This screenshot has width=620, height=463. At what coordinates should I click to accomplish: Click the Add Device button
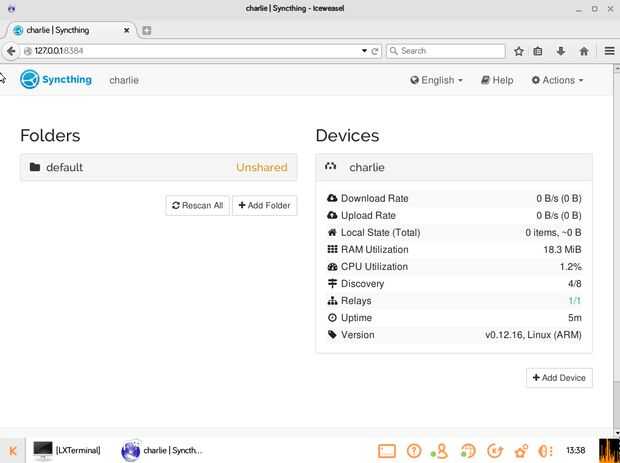(x=559, y=378)
